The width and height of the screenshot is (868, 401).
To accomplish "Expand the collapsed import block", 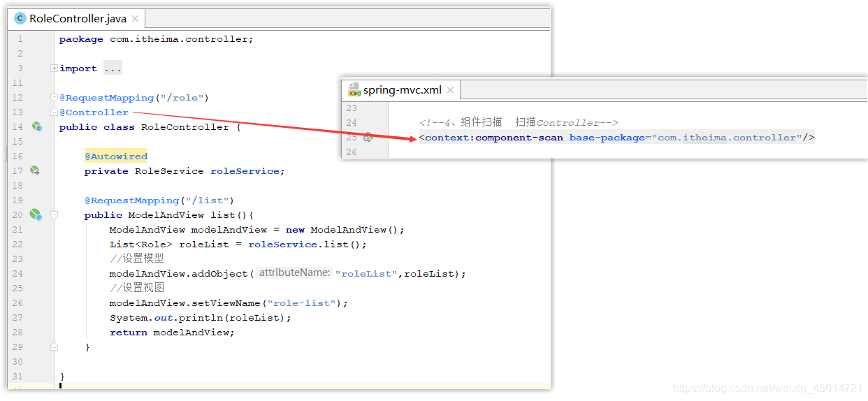I will [54, 68].
